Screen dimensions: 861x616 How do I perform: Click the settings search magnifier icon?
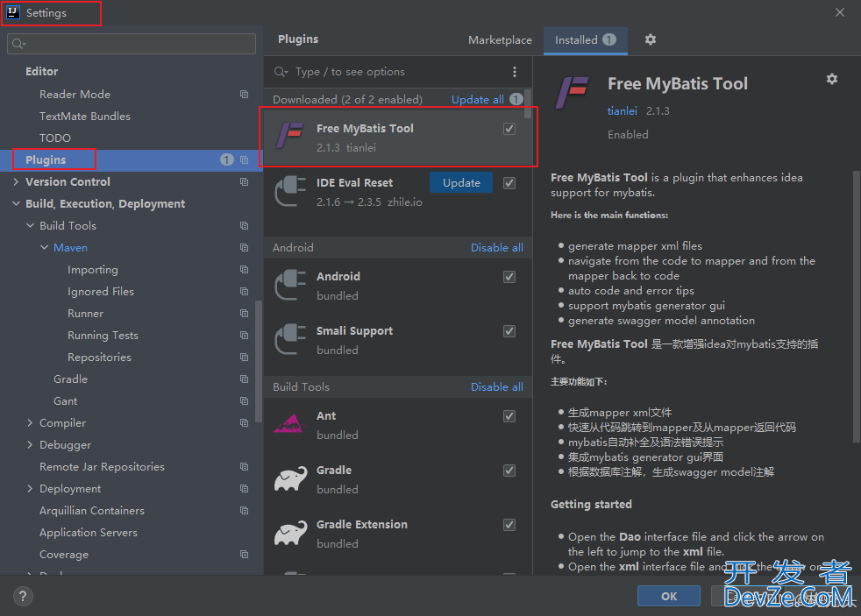click(18, 44)
